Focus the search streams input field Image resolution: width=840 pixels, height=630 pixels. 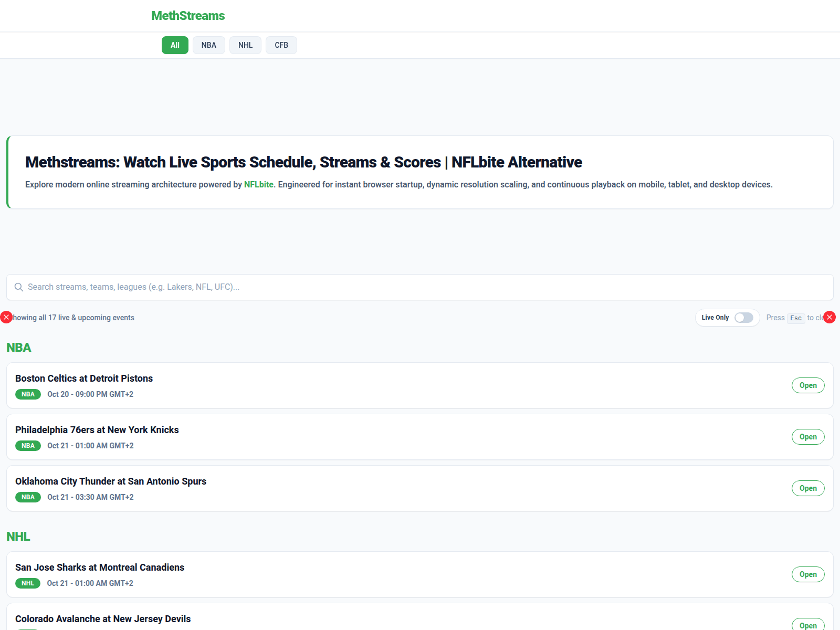click(x=420, y=287)
